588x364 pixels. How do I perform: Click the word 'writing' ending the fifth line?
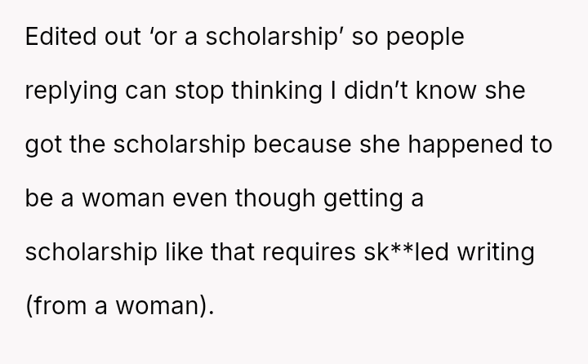496,253
